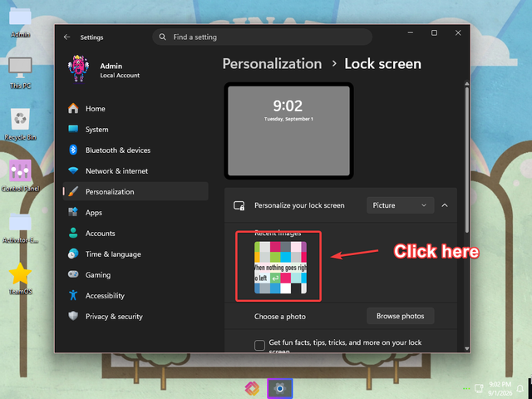Screen dimensions: 532x399
Task: Open the Home section icon
Action: click(x=73, y=108)
